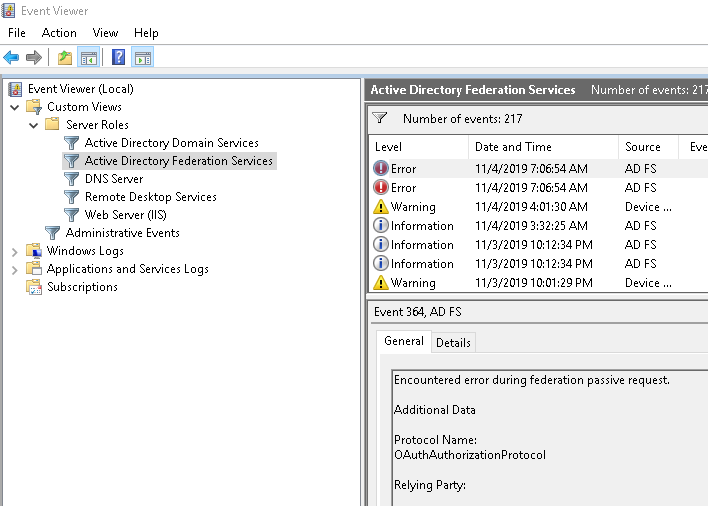This screenshot has height=506, width=708.
Task: Sort by the Level column header
Action: tap(418, 147)
